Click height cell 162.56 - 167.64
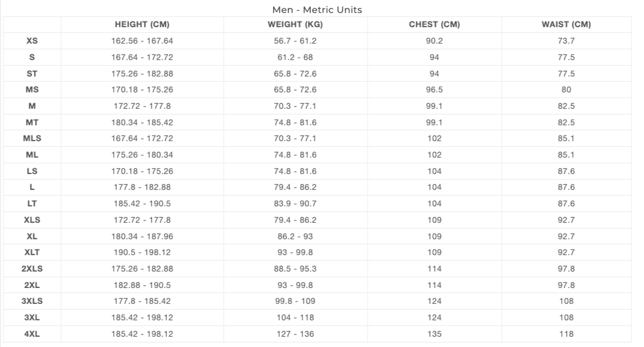Viewport: 644px width, 347px height. tap(142, 41)
